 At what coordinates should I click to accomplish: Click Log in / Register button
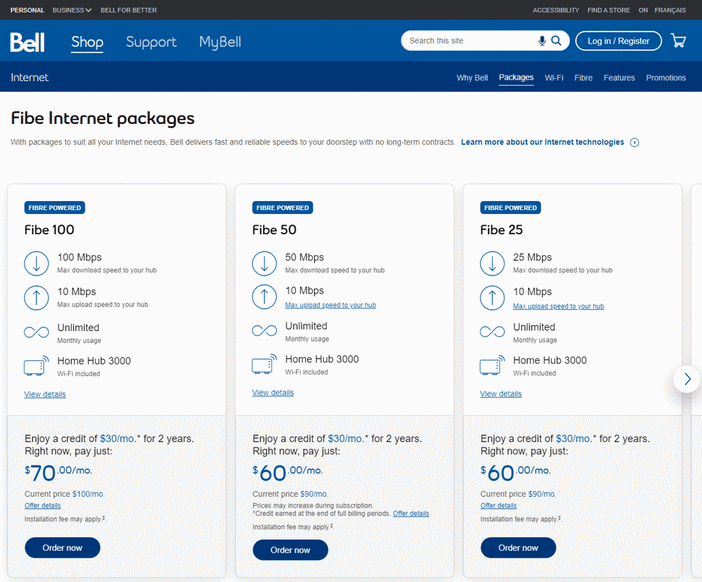(x=618, y=41)
